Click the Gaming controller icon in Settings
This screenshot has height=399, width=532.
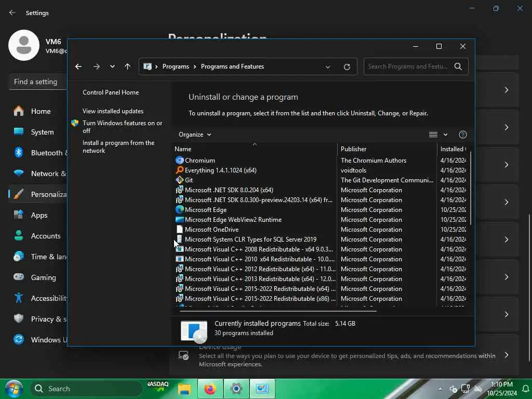coord(19,277)
